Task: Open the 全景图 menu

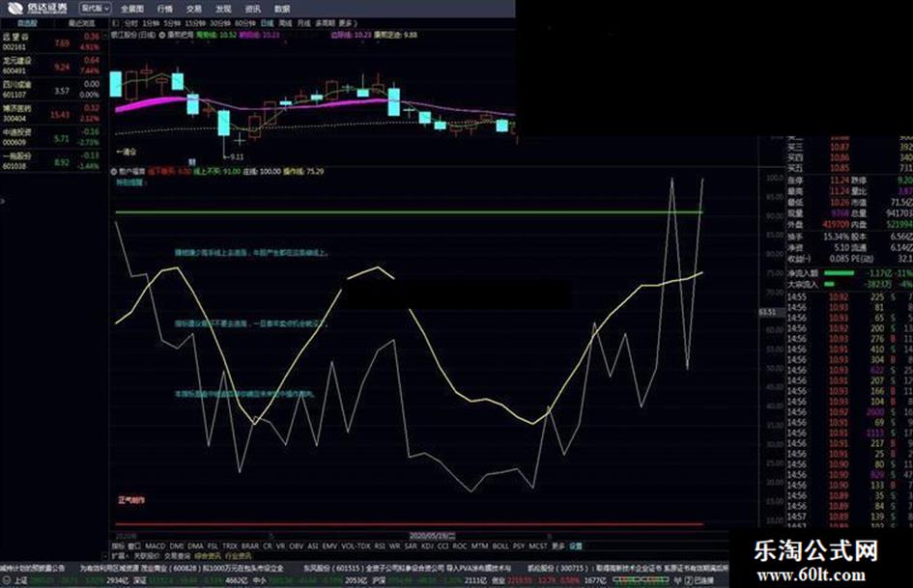Action: tap(131, 9)
